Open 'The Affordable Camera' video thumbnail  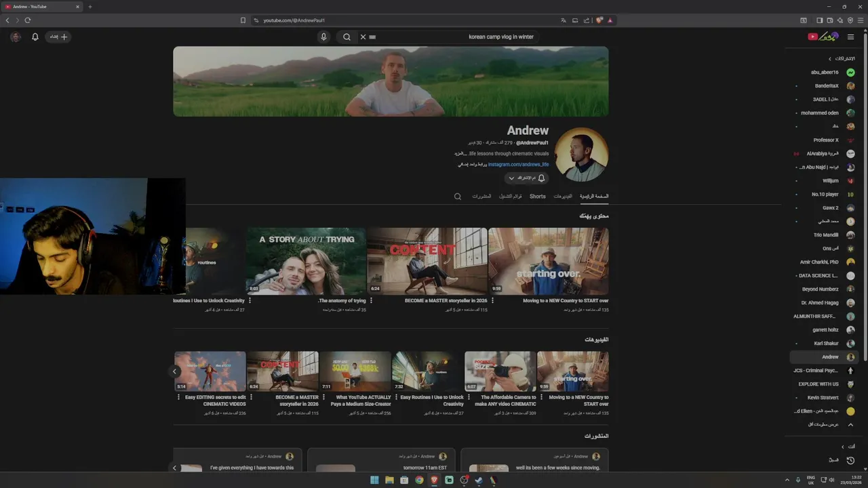(500, 371)
